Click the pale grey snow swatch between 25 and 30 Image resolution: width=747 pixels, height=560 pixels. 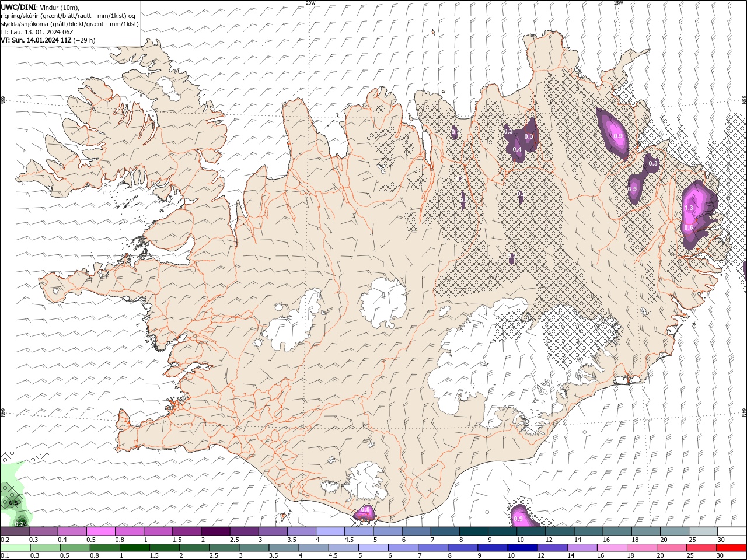coord(703,531)
